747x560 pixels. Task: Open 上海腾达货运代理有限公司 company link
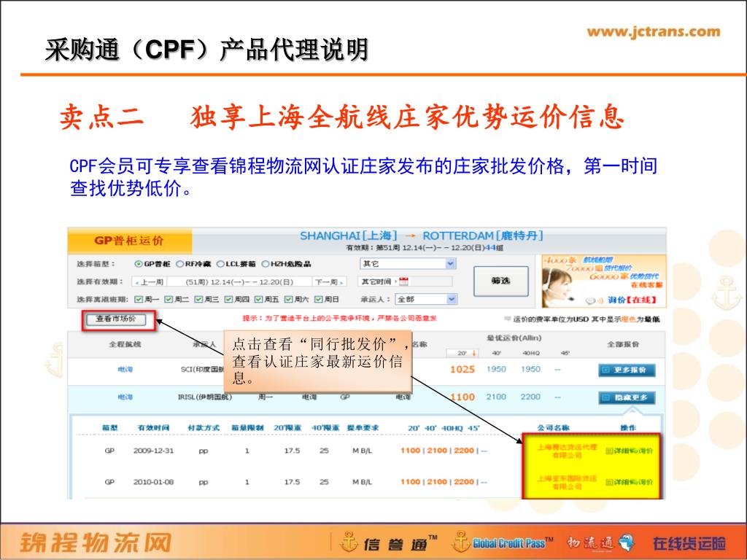point(567,451)
